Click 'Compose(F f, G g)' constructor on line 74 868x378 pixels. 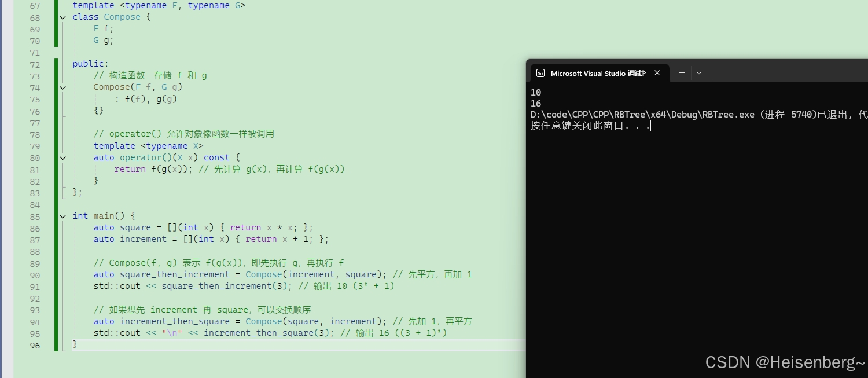(138, 87)
